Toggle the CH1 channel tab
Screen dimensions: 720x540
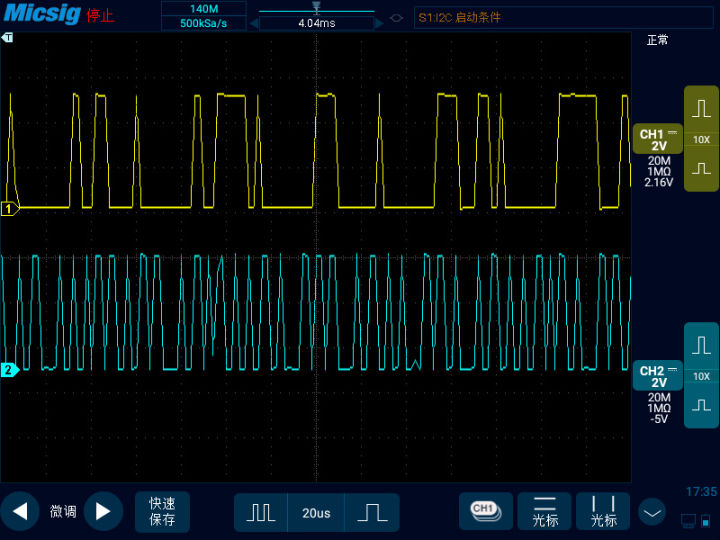coord(658,139)
